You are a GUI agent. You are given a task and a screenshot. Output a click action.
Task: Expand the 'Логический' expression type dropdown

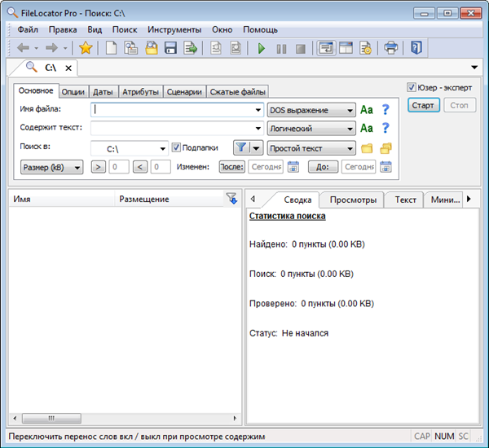311,128
